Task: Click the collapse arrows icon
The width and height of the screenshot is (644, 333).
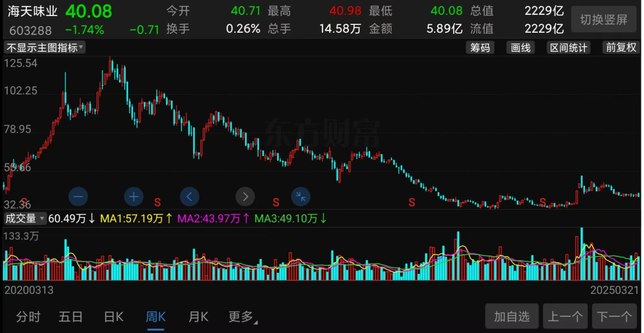Action: 301,196
